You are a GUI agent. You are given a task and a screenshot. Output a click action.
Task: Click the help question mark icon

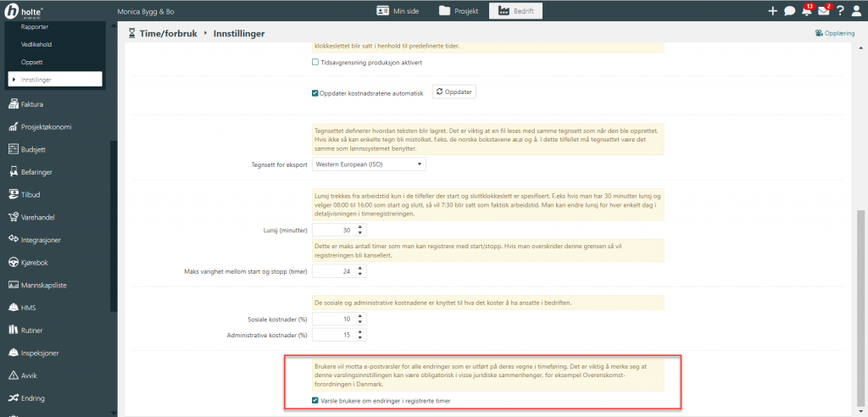coord(840,11)
